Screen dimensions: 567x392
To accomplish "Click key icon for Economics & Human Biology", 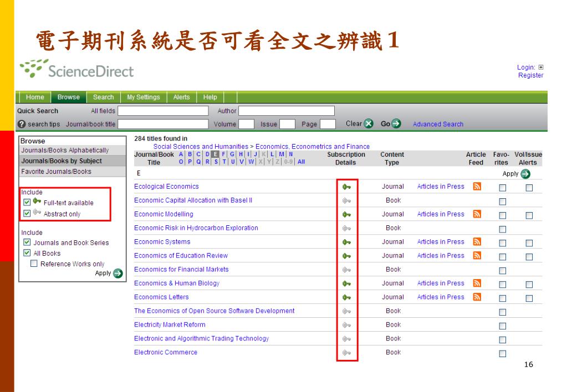I will pyautogui.click(x=347, y=283).
